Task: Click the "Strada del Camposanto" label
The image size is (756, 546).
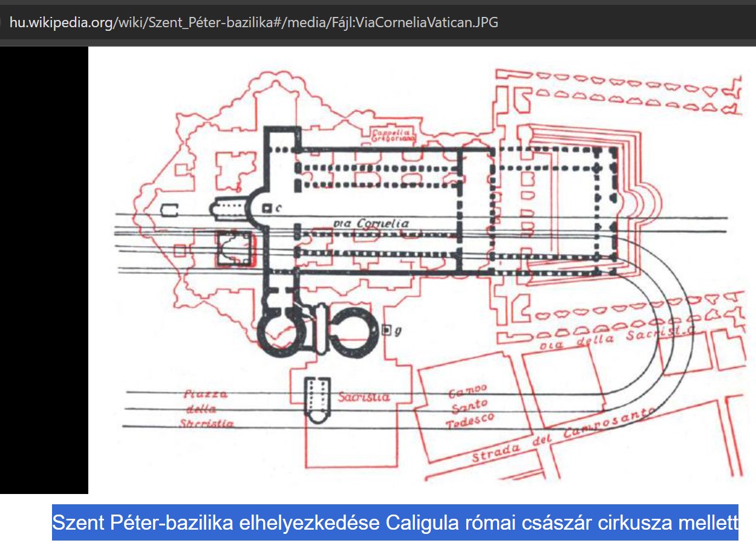Action: pos(562,437)
